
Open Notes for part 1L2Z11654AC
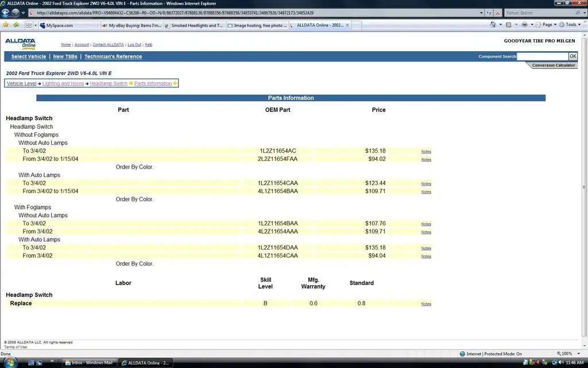pos(426,151)
